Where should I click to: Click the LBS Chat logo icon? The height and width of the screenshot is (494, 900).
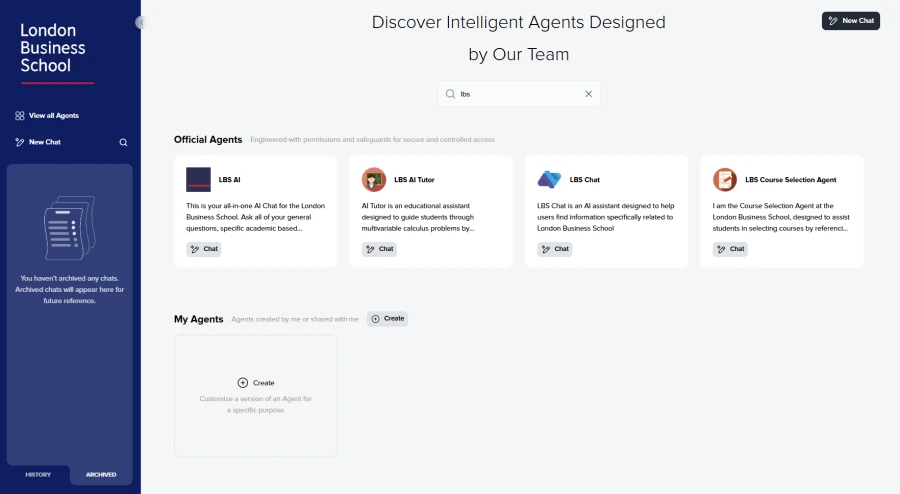tap(549, 180)
